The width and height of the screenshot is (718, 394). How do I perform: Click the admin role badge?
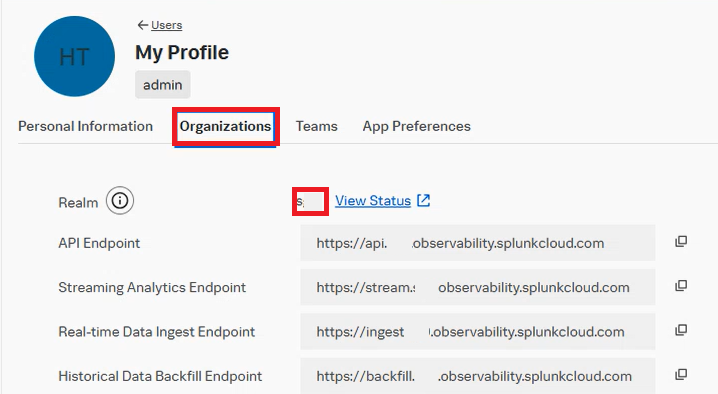tap(163, 85)
